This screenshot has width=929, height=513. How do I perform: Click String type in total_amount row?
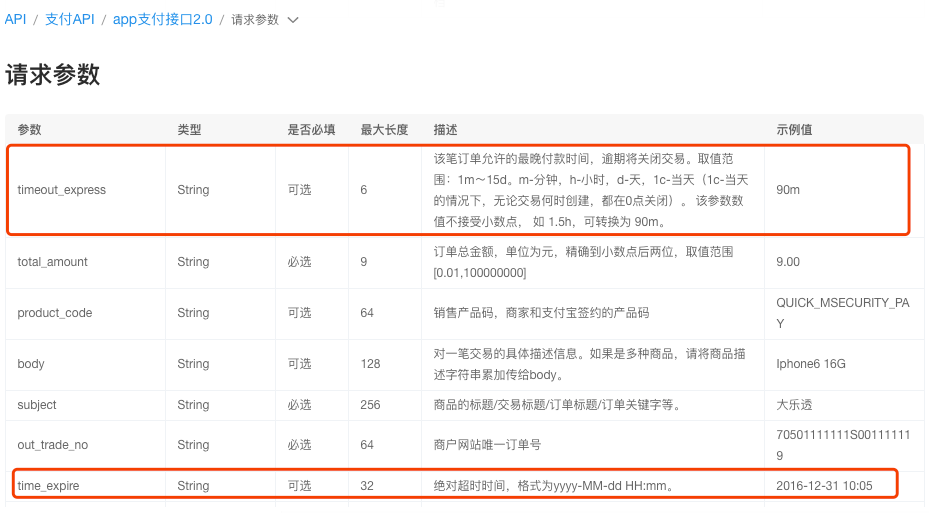coord(193,262)
